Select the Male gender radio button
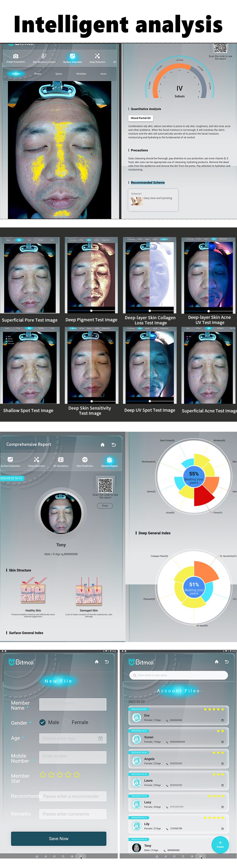 42,722
